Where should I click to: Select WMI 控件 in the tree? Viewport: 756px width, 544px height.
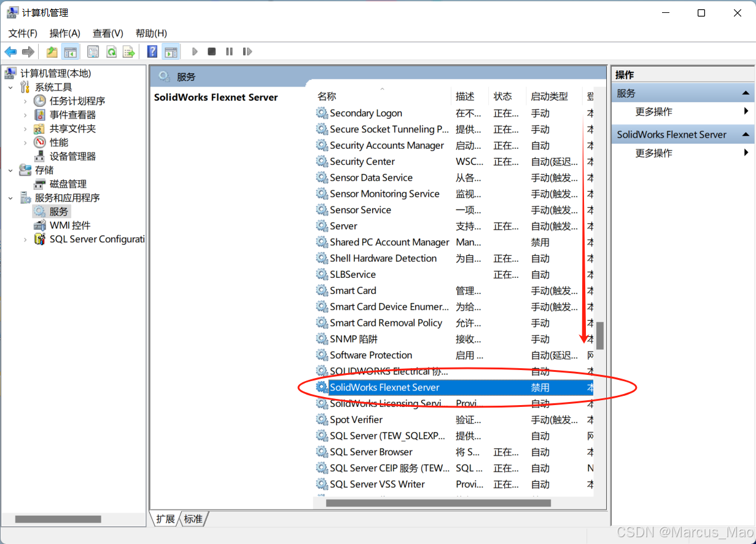click(70, 226)
